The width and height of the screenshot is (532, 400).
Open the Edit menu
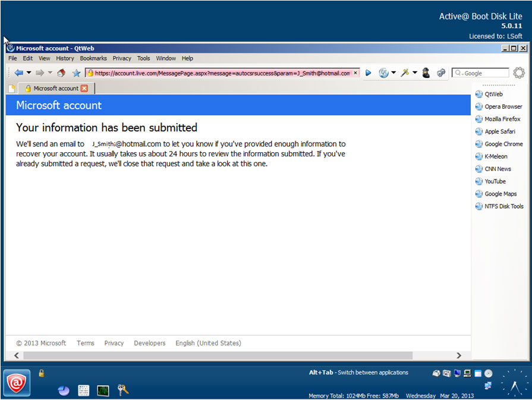pos(27,58)
